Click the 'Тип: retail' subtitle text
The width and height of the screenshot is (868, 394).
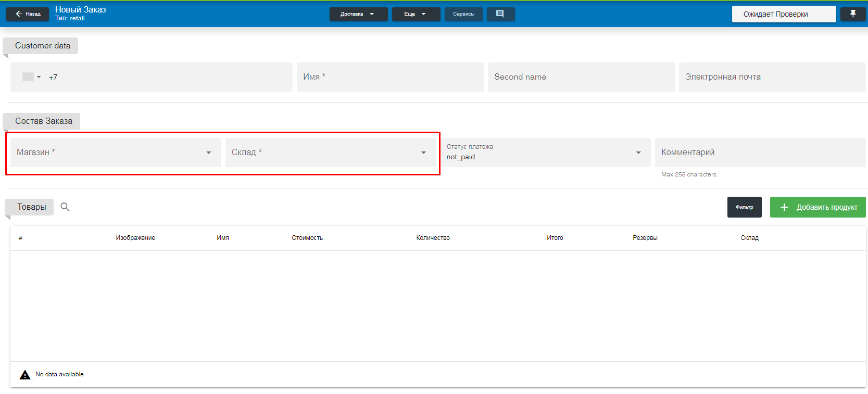70,18
